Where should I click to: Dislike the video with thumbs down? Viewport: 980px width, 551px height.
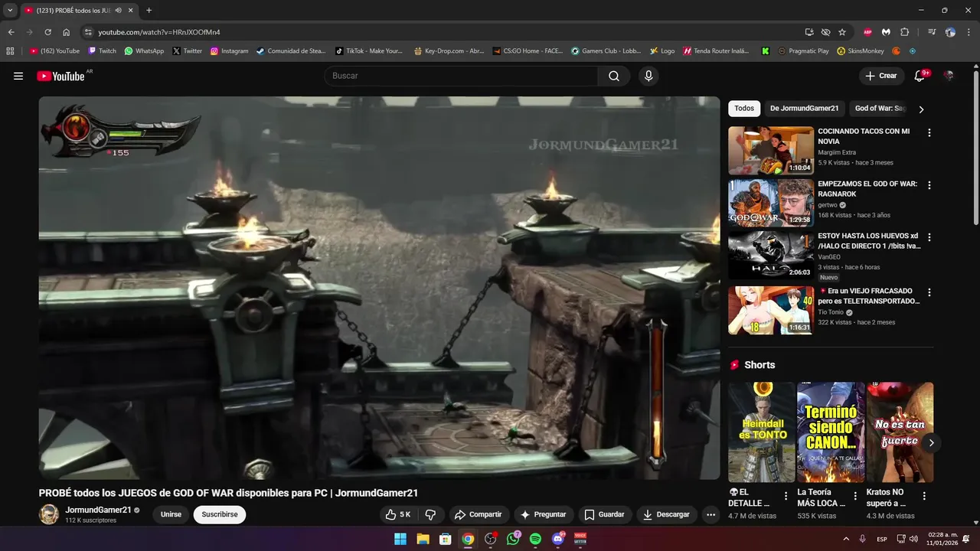tap(430, 514)
